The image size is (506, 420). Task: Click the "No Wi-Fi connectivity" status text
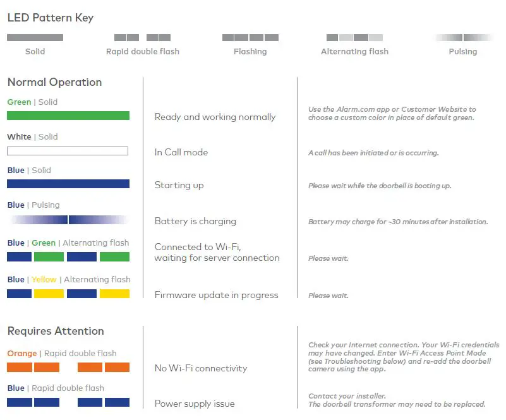pos(201,368)
